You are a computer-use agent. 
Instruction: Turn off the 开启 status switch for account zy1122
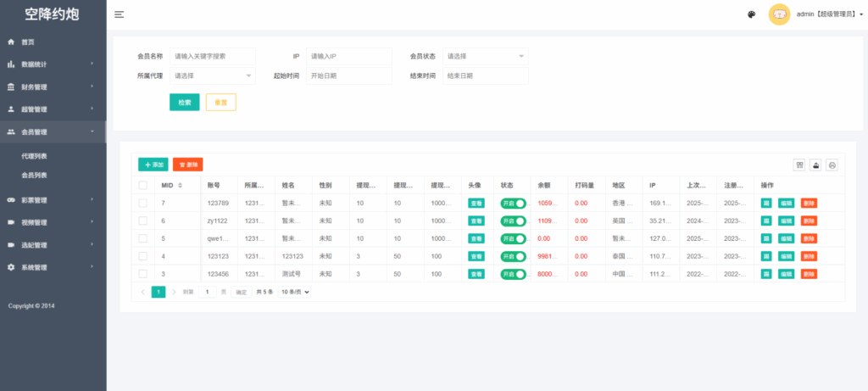(x=513, y=221)
